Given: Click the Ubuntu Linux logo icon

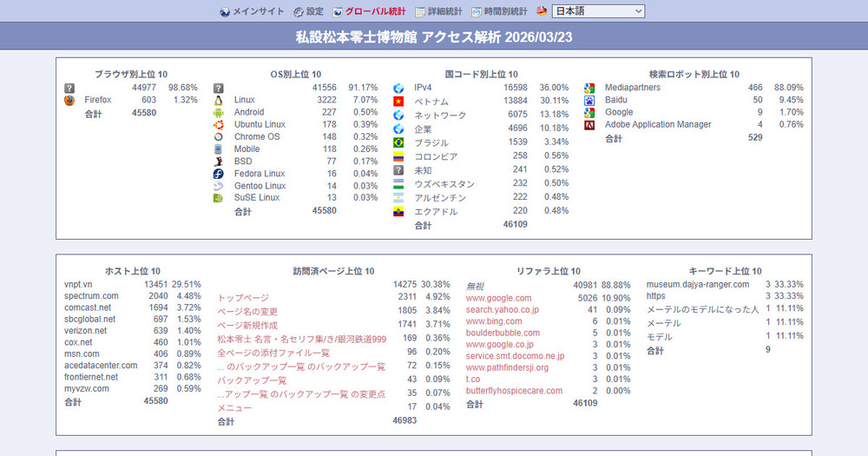Looking at the screenshot, I should [x=219, y=125].
